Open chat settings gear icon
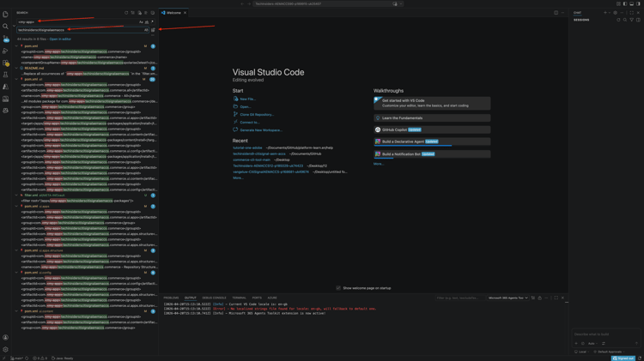This screenshot has height=361, width=644. point(616,13)
